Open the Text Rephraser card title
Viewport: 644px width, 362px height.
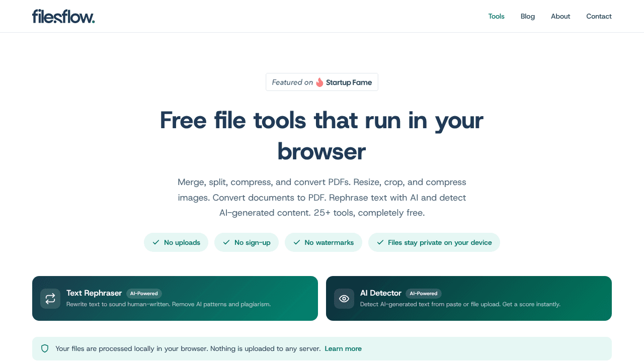(94, 293)
